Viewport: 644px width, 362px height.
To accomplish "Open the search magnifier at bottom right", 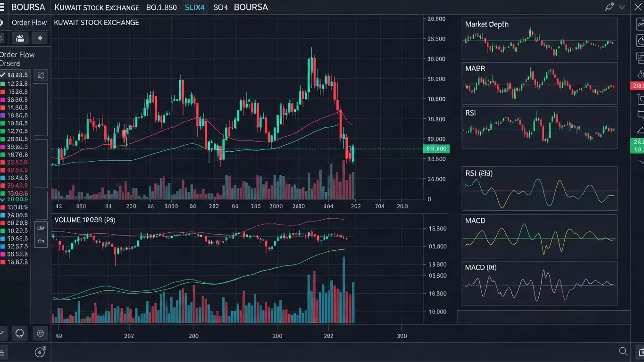I will click(623, 351).
